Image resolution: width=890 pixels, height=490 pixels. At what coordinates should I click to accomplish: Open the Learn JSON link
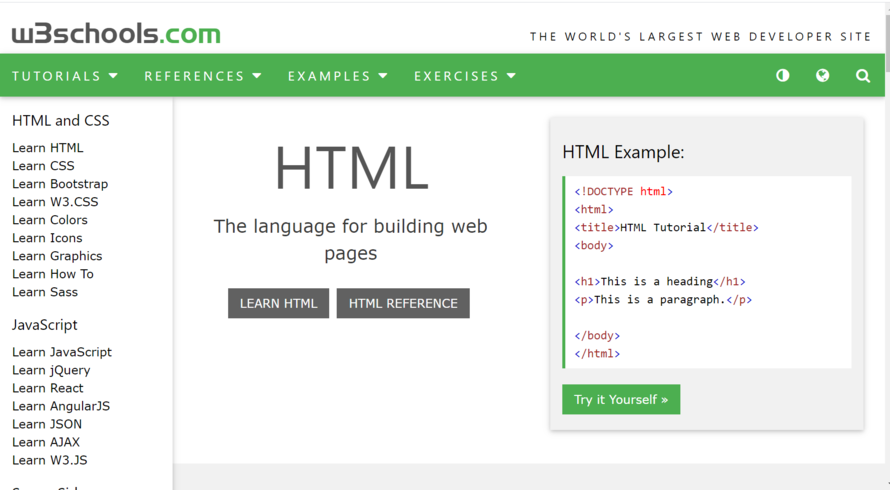[47, 424]
